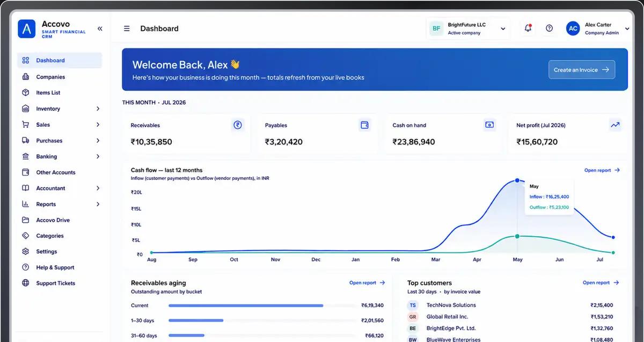The height and width of the screenshot is (342, 644).
Task: Click the Companies building icon
Action: 25,77
